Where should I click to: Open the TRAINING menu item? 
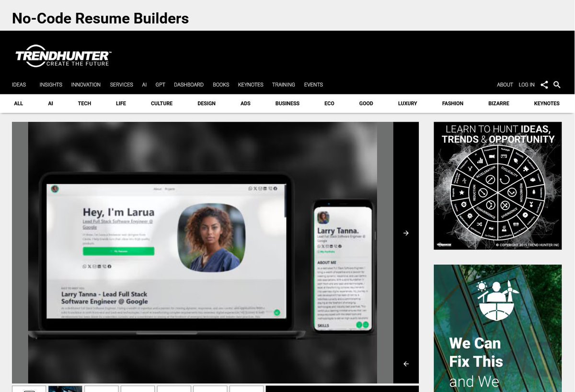click(284, 85)
